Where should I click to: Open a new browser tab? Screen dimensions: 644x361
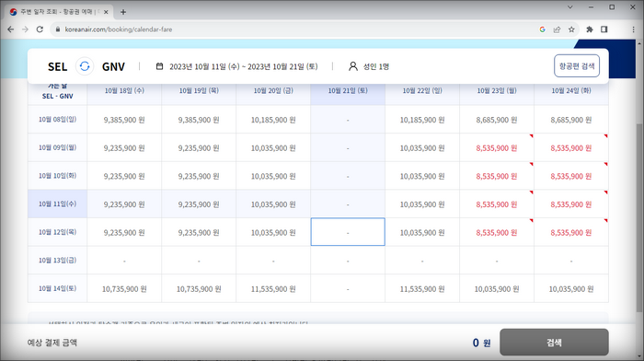click(x=123, y=12)
